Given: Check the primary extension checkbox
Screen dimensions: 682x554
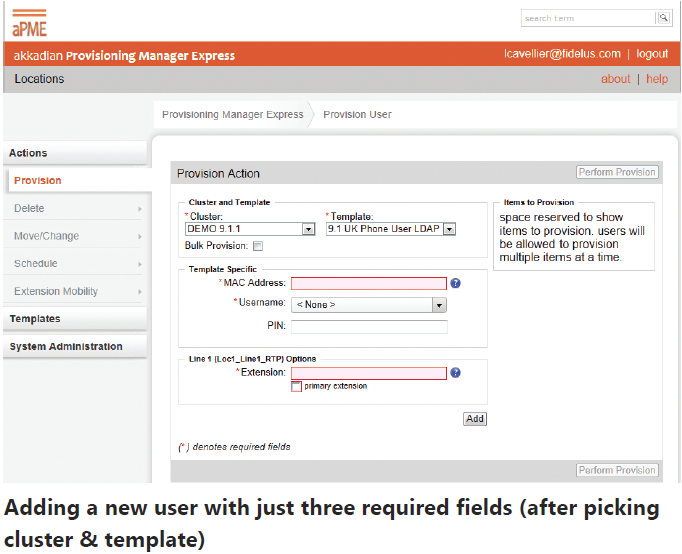Looking at the screenshot, I should [296, 386].
